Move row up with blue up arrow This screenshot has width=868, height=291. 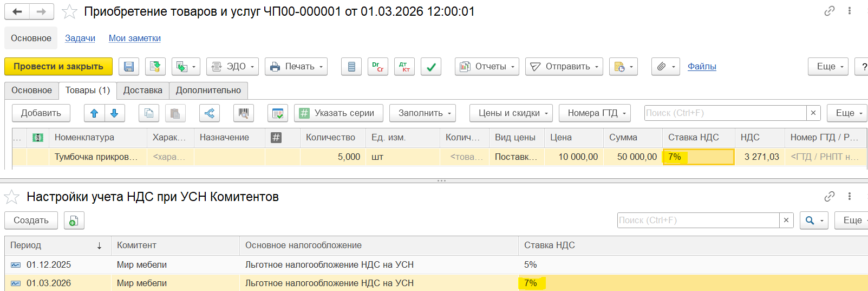coord(94,113)
